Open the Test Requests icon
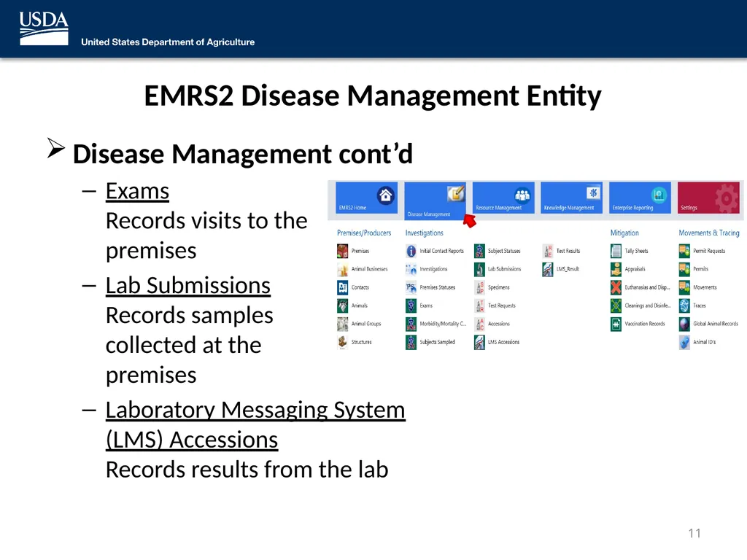This screenshot has height=560, width=747. pyautogui.click(x=480, y=306)
